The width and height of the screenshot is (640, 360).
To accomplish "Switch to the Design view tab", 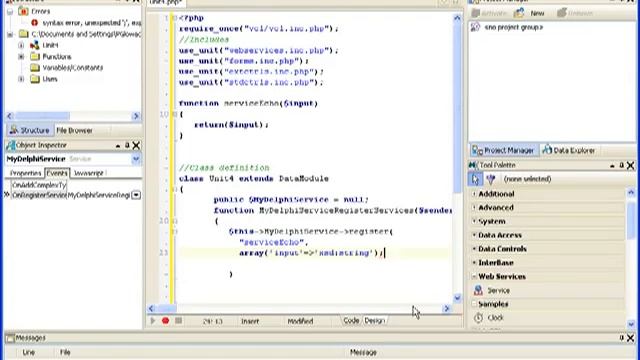I will tap(374, 321).
